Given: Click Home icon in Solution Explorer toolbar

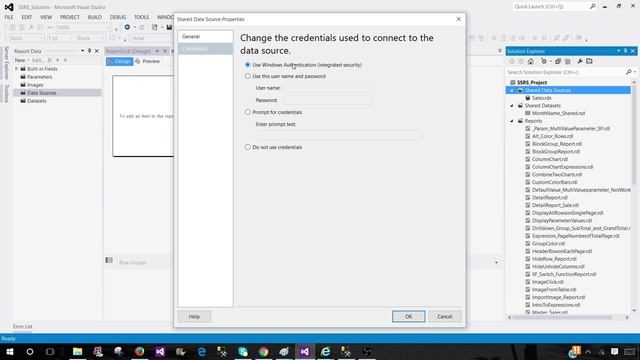Looking at the screenshot, I should click(531, 61).
